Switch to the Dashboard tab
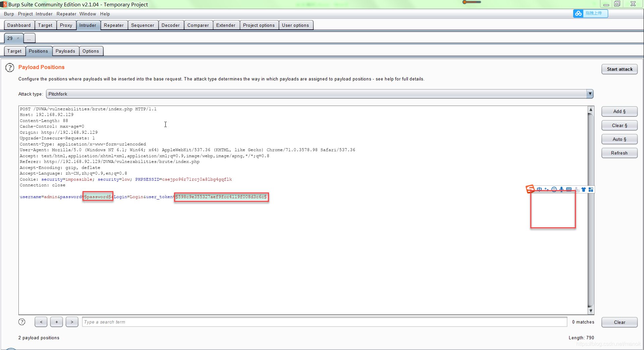This screenshot has height=350, width=644. click(x=19, y=25)
